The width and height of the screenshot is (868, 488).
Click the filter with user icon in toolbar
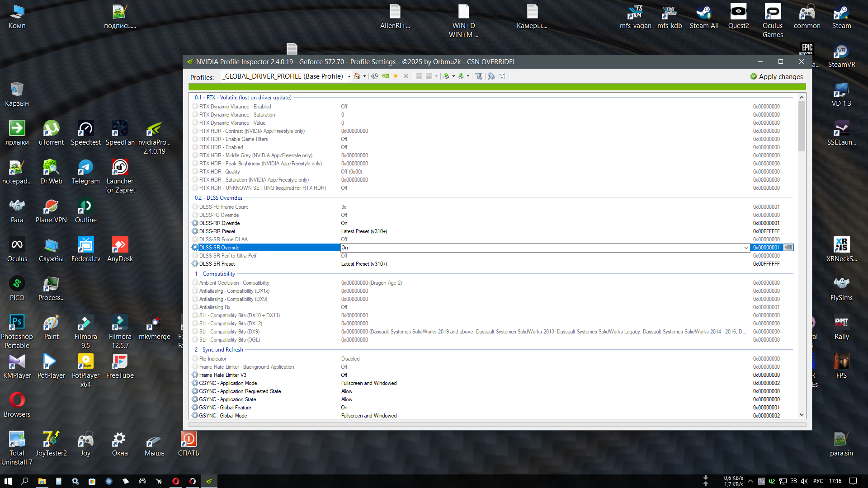click(478, 76)
